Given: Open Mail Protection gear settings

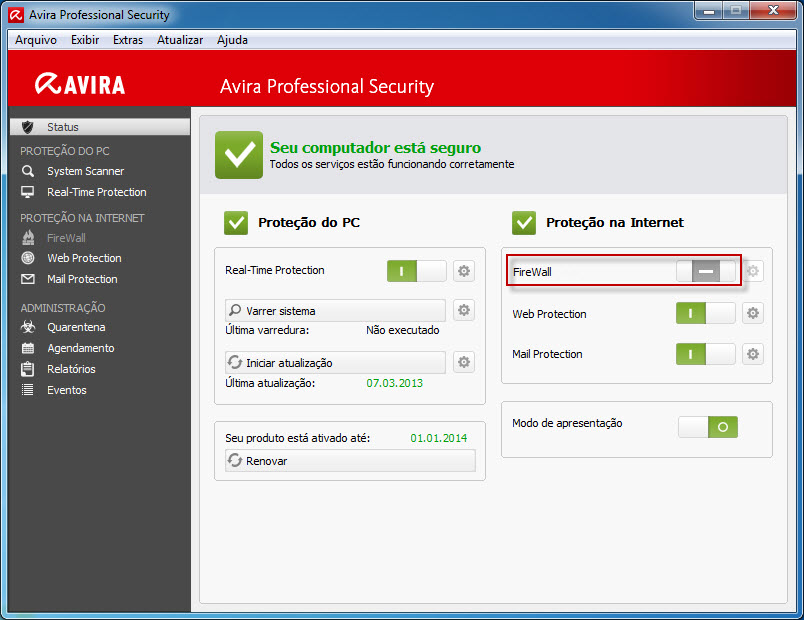Looking at the screenshot, I should pos(753,354).
